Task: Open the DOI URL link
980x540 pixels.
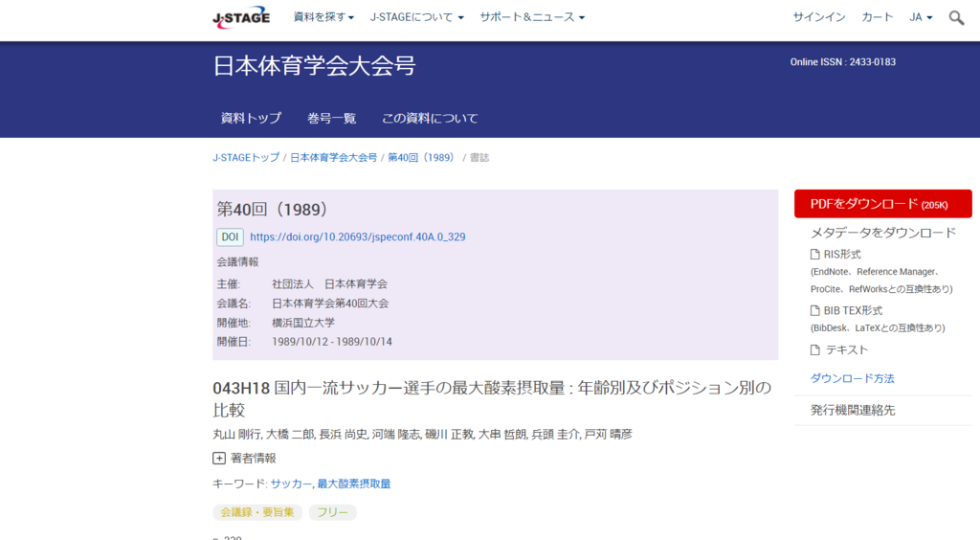Action: (x=358, y=236)
